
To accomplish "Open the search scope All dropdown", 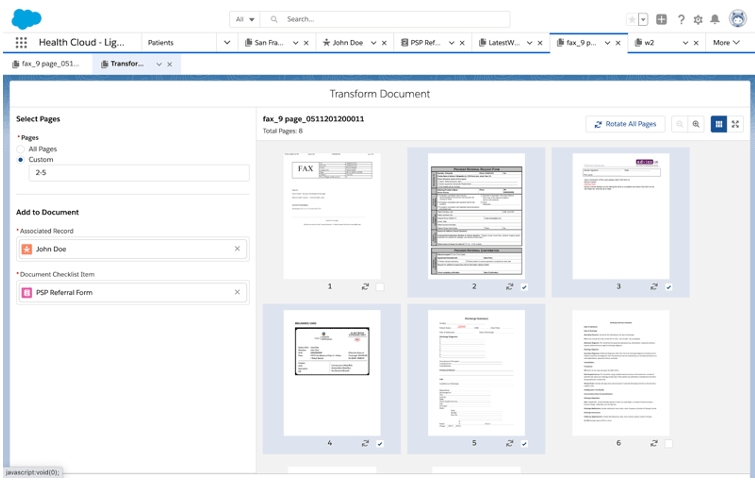I will pyautogui.click(x=244, y=19).
